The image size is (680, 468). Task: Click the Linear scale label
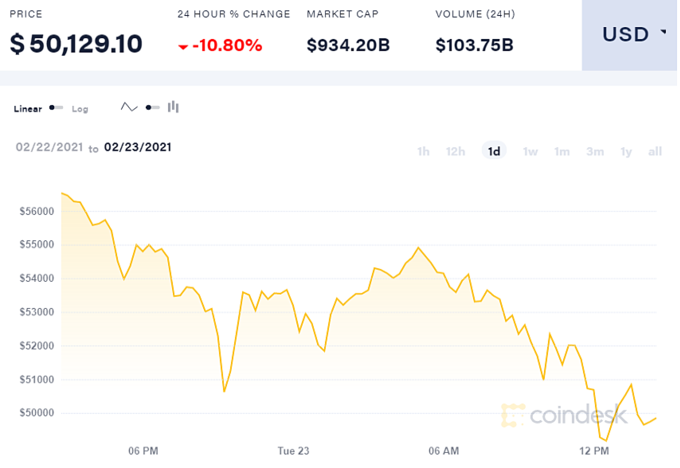coord(28,108)
